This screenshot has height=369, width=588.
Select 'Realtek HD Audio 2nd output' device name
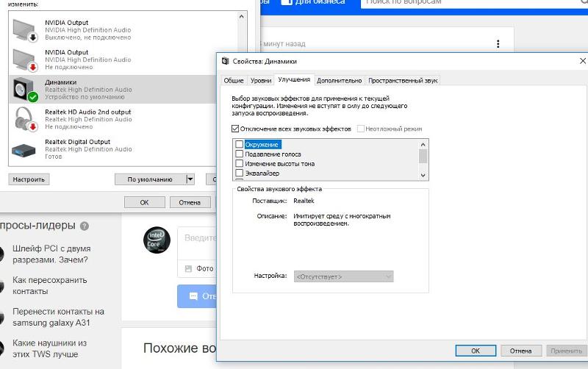coord(87,112)
